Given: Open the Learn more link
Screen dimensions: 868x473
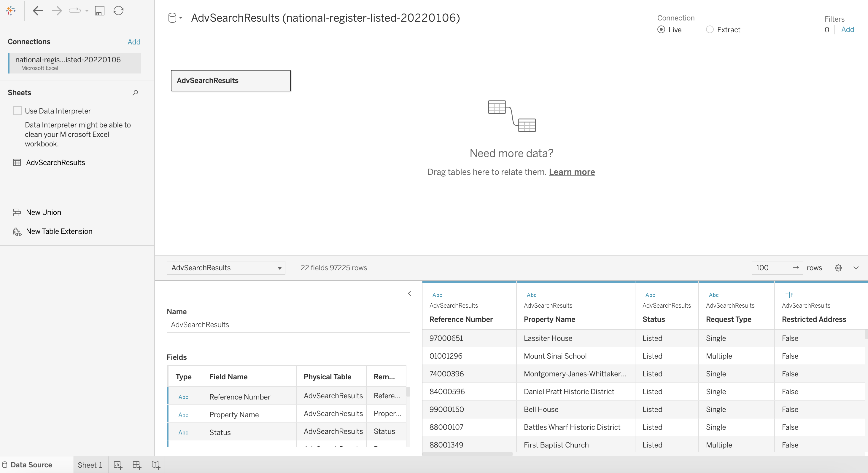Looking at the screenshot, I should click(572, 172).
